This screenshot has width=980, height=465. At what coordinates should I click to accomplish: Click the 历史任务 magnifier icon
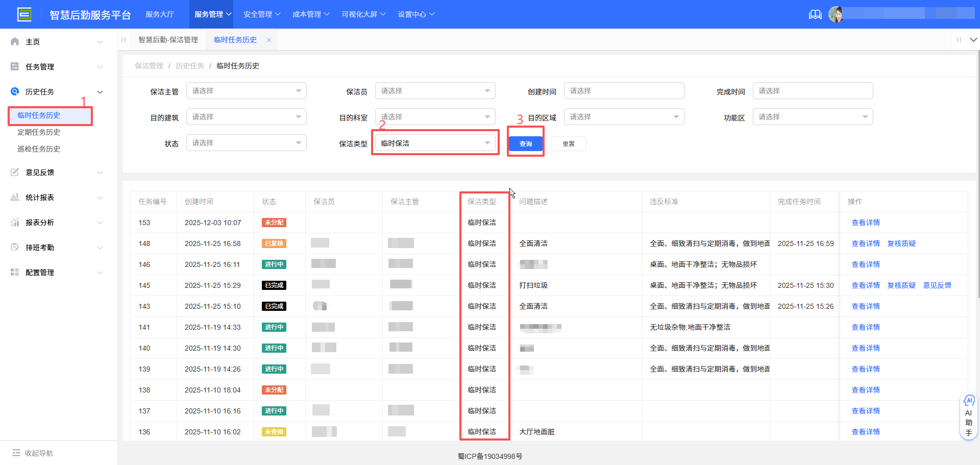tap(14, 92)
